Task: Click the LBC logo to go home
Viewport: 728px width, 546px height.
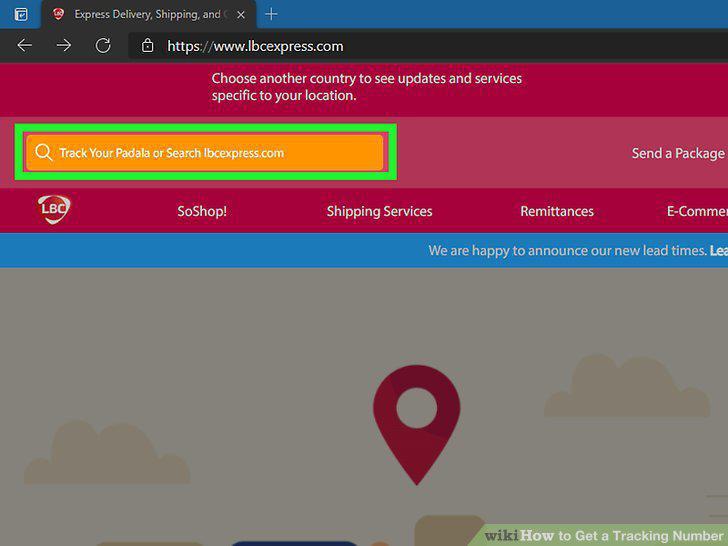Action: click(54, 209)
